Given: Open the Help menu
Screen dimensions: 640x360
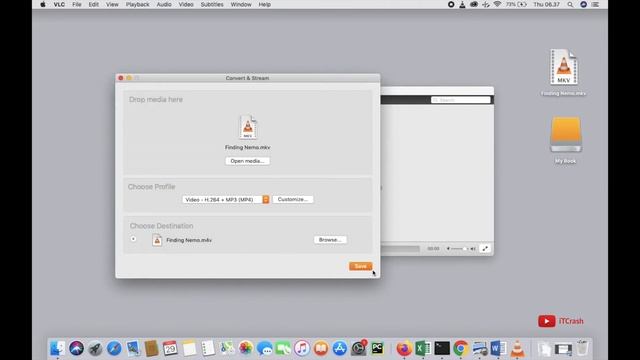Looking at the screenshot, I should tap(264, 4).
